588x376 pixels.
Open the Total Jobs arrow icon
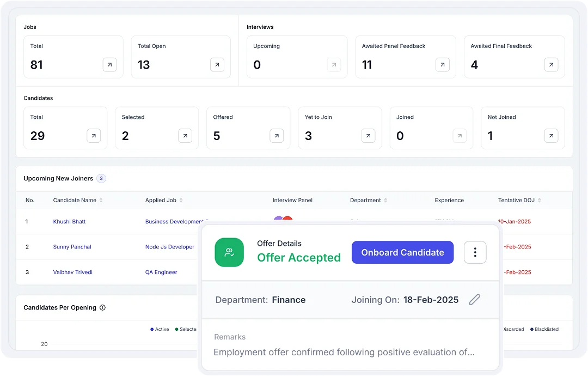click(109, 65)
